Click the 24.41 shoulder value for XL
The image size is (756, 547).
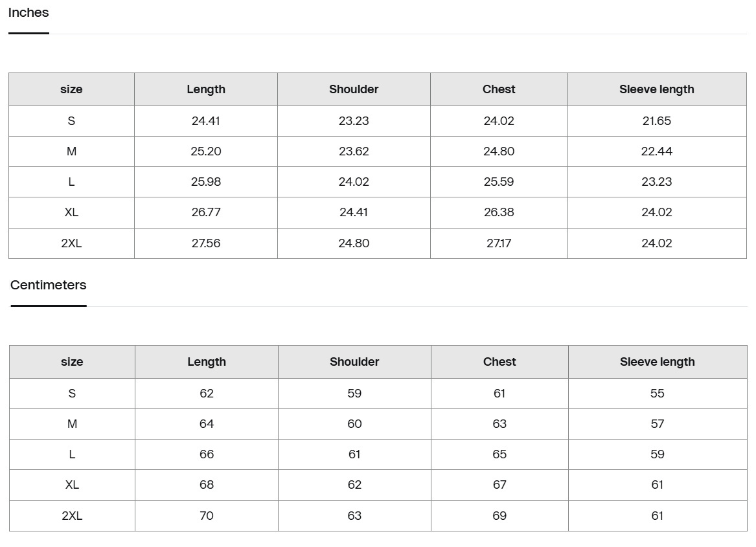tap(354, 212)
